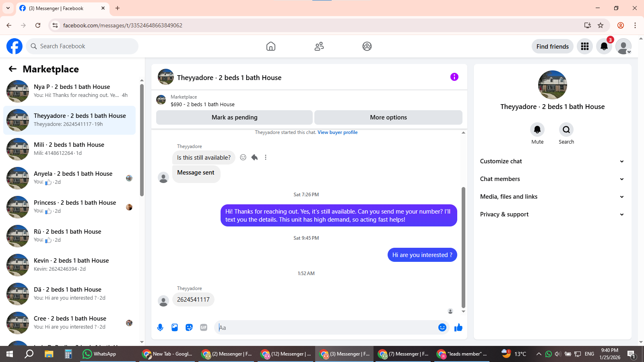644x362 pixels.
Task: Open the tab search dropdown arrow
Action: pyautogui.click(x=8, y=8)
